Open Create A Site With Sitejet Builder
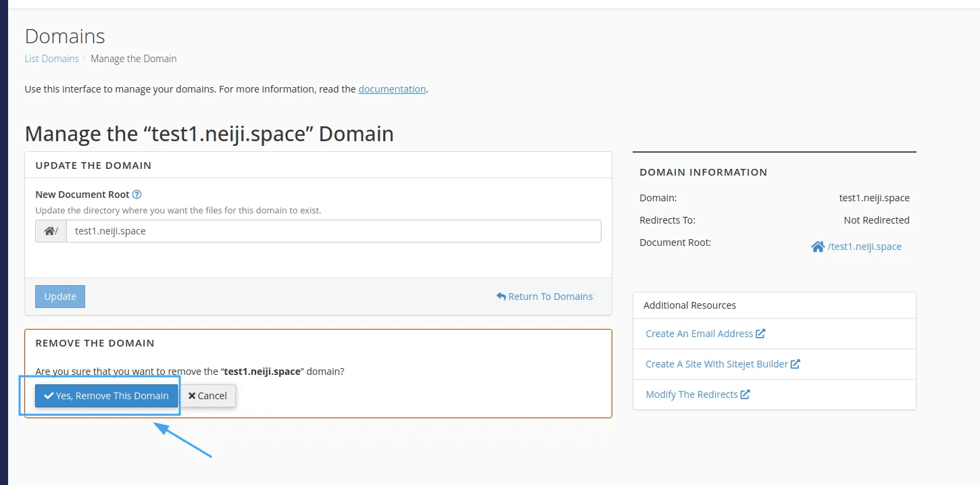Image resolution: width=980 pixels, height=485 pixels. coord(716,363)
